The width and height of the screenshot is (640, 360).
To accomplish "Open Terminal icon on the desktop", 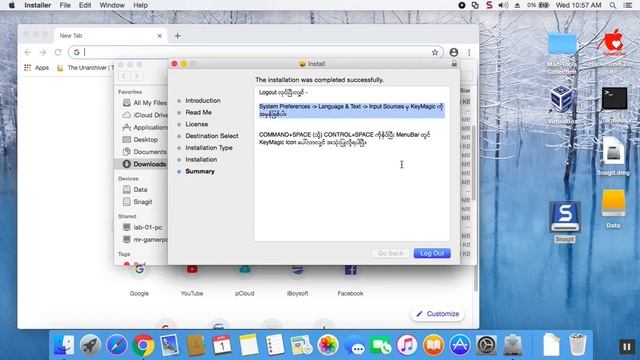I will click(614, 98).
